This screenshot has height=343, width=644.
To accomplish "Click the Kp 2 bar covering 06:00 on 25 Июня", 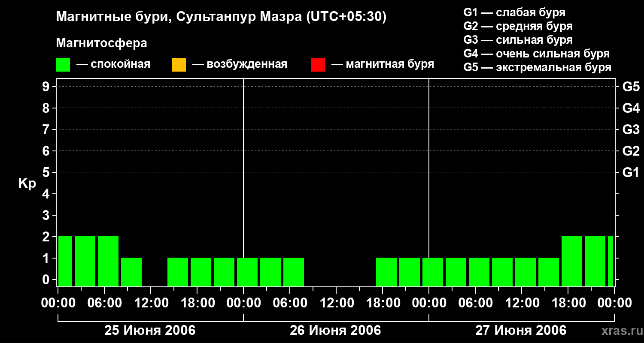I will tap(108, 261).
